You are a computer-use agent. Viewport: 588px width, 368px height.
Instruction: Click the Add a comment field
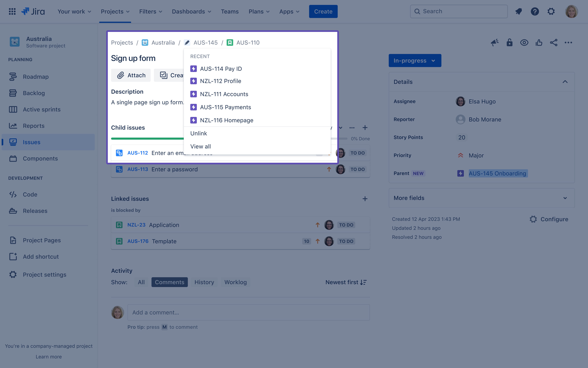pos(249,313)
